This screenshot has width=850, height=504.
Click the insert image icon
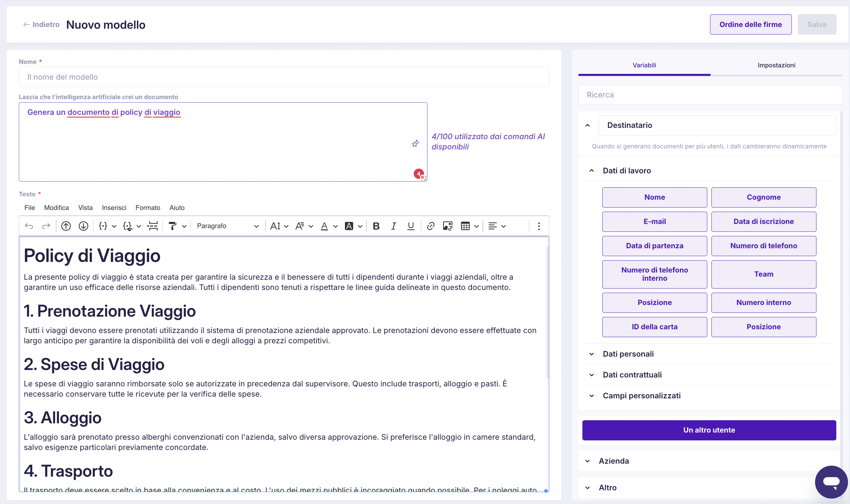[448, 226]
